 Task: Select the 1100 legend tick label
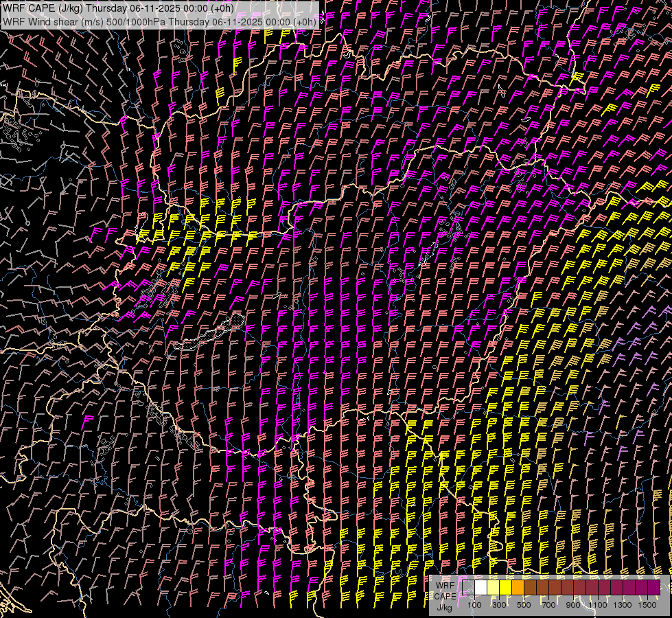[598, 605]
